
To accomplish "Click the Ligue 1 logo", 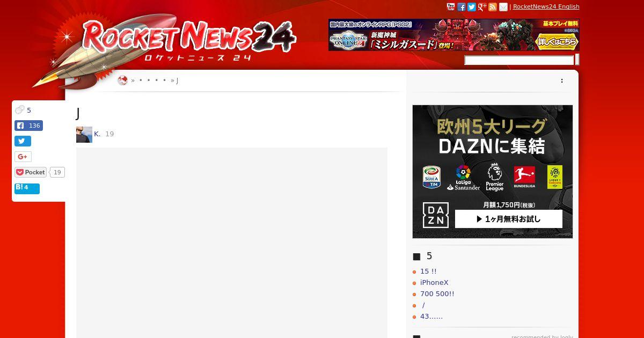I will [x=554, y=177].
